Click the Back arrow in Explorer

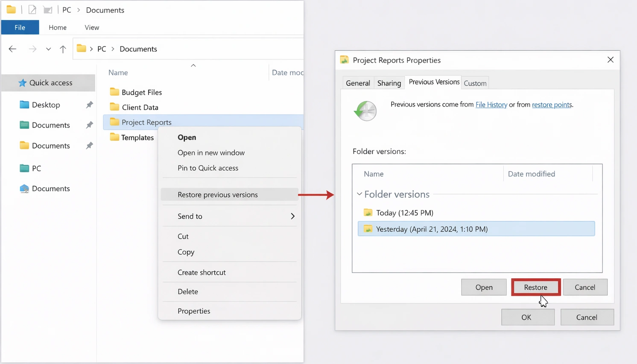12,49
